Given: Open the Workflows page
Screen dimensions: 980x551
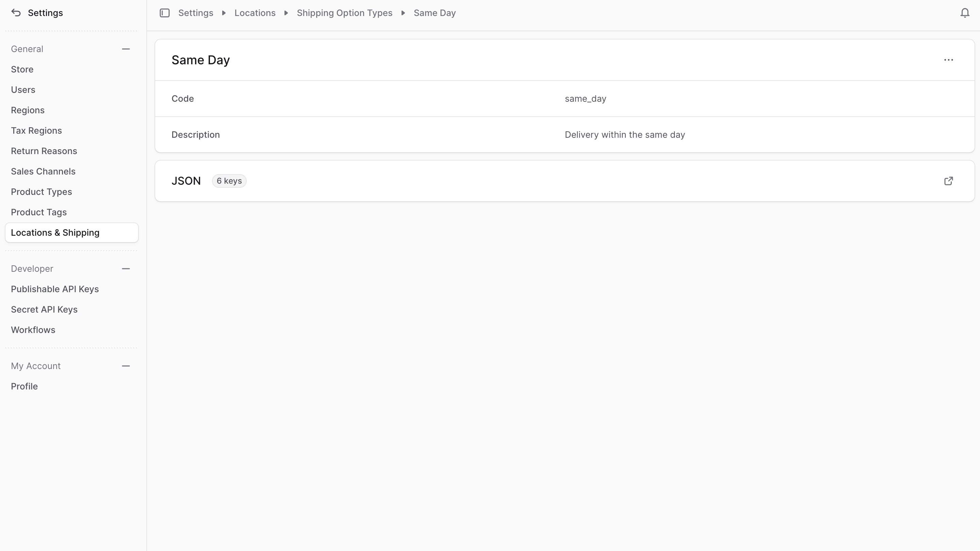Looking at the screenshot, I should [33, 330].
